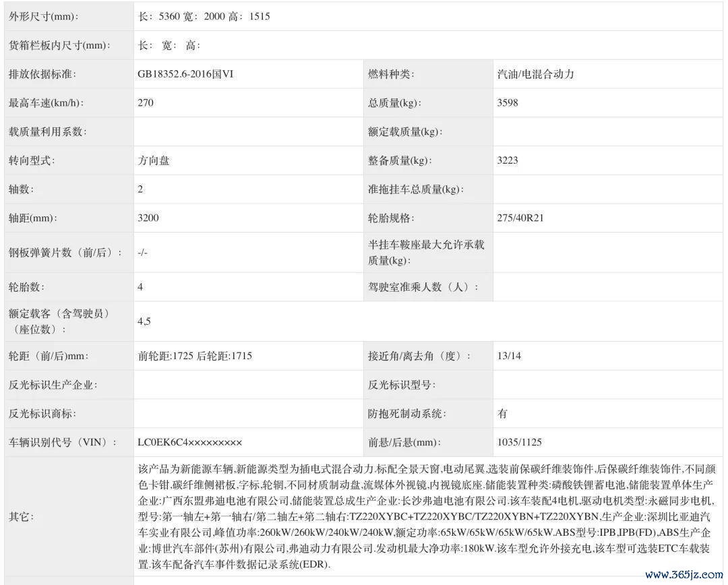Click the front/rear overhang value 1035/1125

click(519, 442)
